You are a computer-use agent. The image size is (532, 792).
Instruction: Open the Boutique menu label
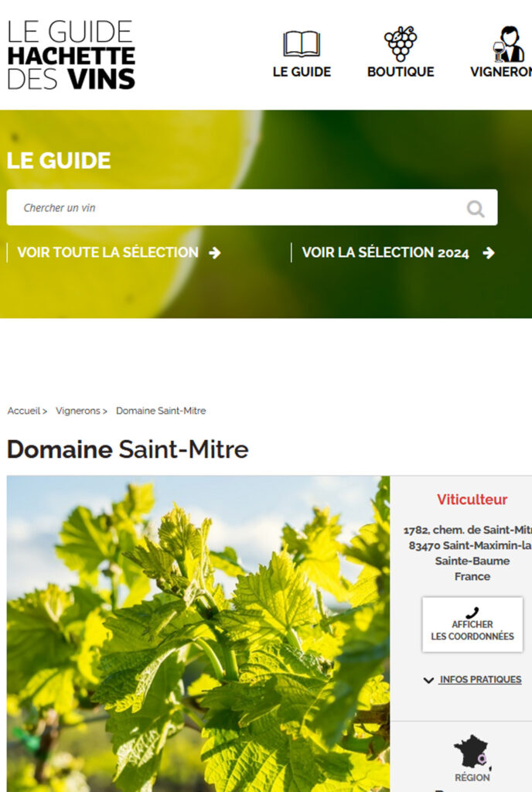(401, 72)
